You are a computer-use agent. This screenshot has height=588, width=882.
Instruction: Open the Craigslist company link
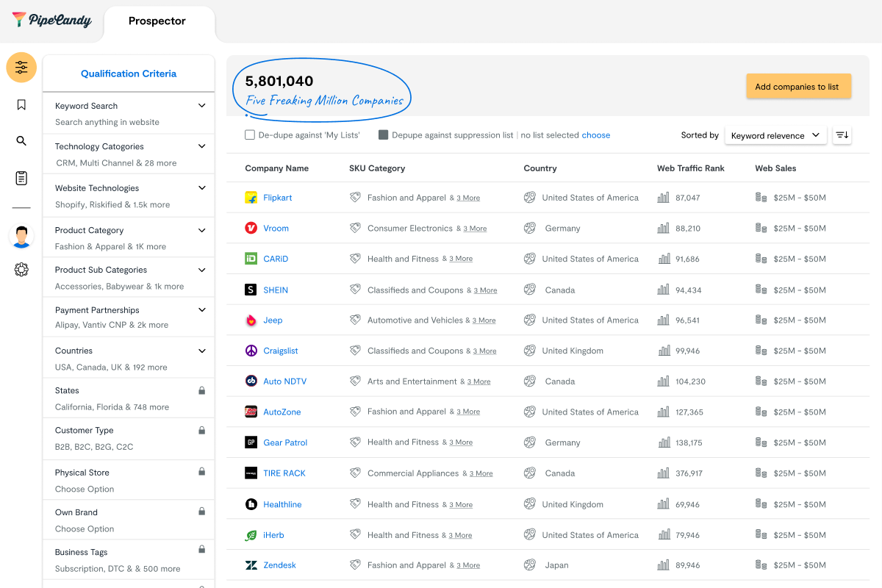pos(281,351)
